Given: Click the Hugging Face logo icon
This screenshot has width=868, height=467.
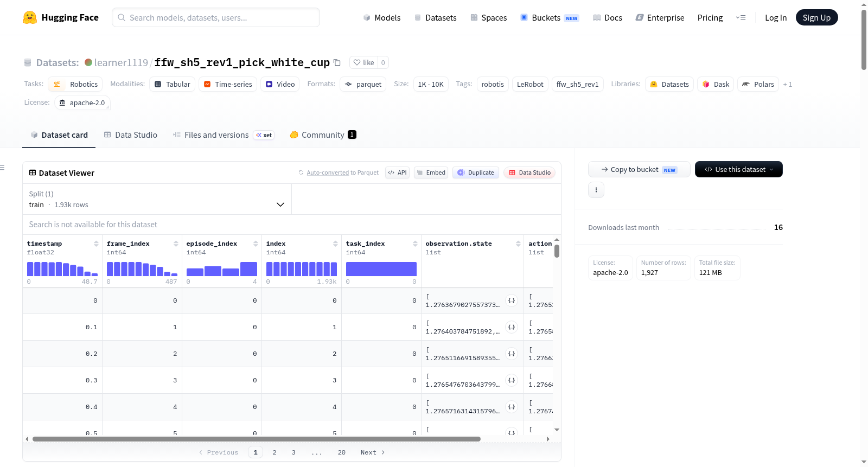Looking at the screenshot, I should click(x=30, y=17).
